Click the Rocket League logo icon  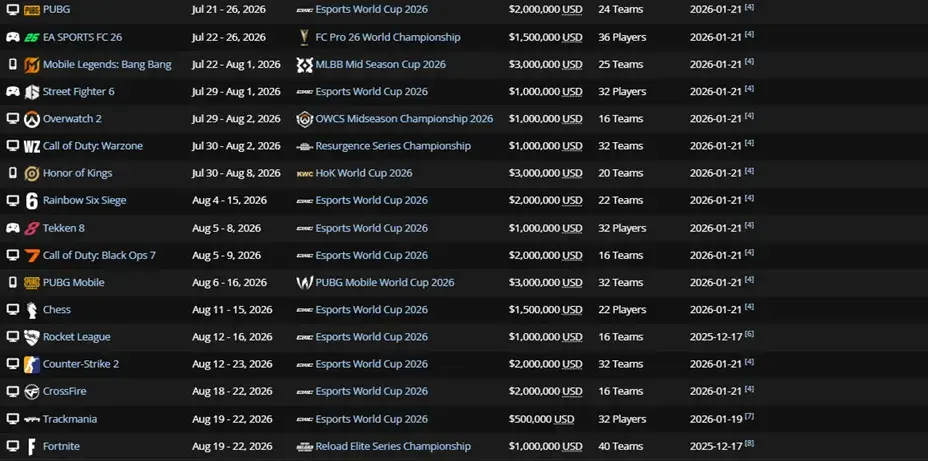click(32, 337)
